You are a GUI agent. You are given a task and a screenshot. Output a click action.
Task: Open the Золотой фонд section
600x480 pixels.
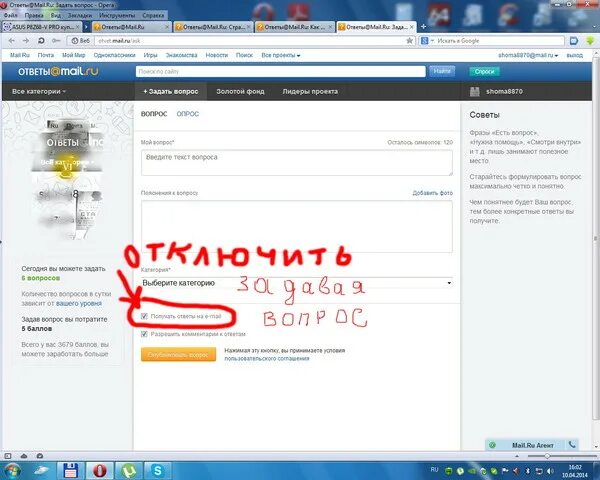tap(240, 91)
